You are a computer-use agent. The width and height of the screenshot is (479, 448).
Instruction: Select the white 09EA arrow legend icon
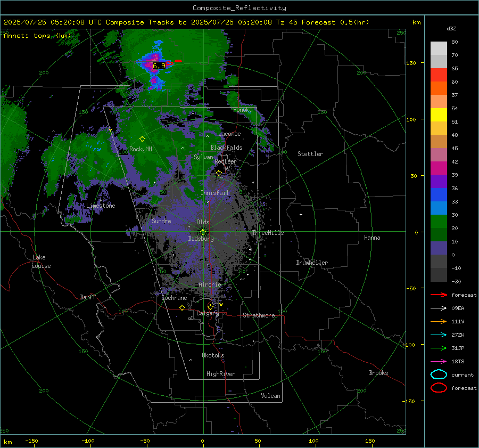tap(439, 308)
